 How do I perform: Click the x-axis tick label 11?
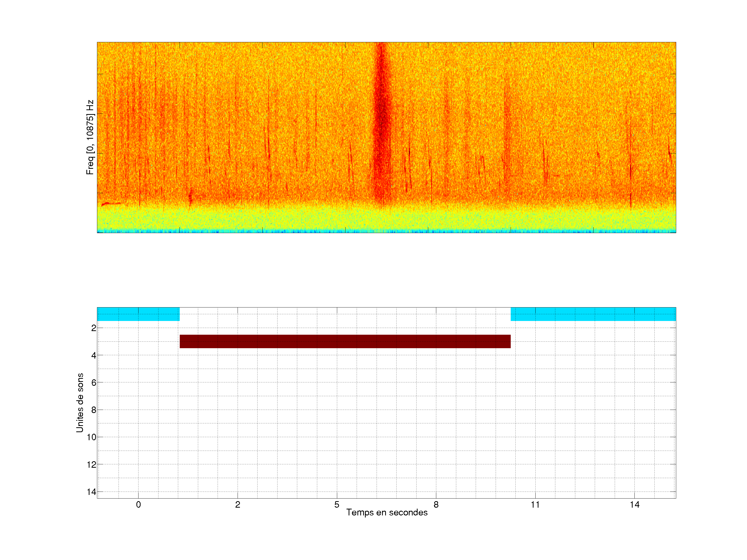point(535,505)
